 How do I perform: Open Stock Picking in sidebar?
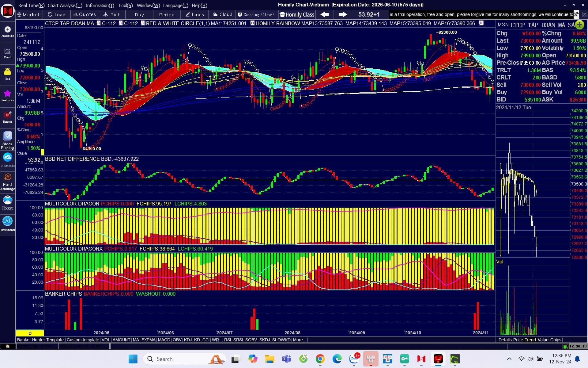click(7, 140)
